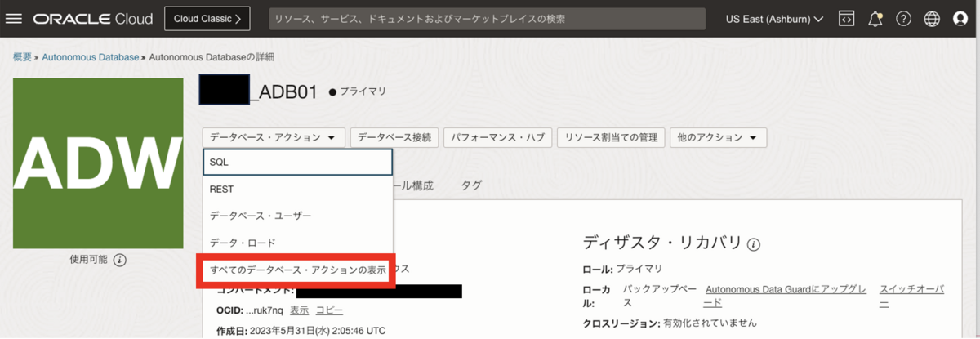Open Cloud Shell developer tools icon
This screenshot has width=980, height=339.
coord(848,18)
